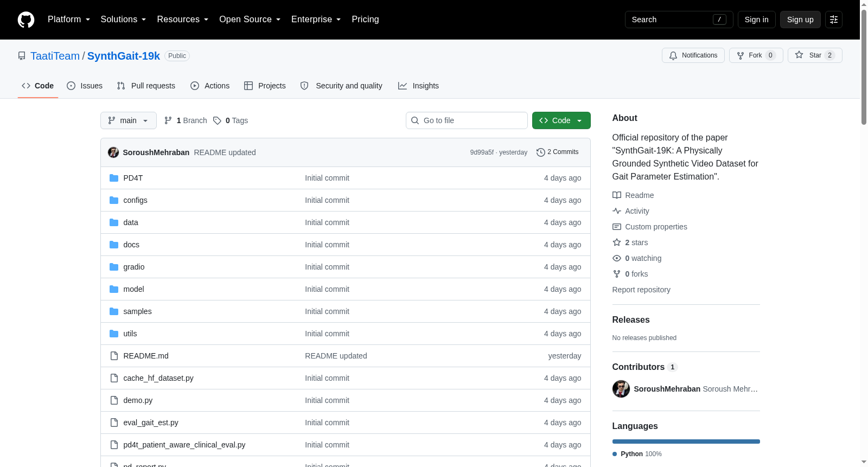Click the star icon beside 2 stars
The height and width of the screenshot is (467, 868).
pos(617,242)
